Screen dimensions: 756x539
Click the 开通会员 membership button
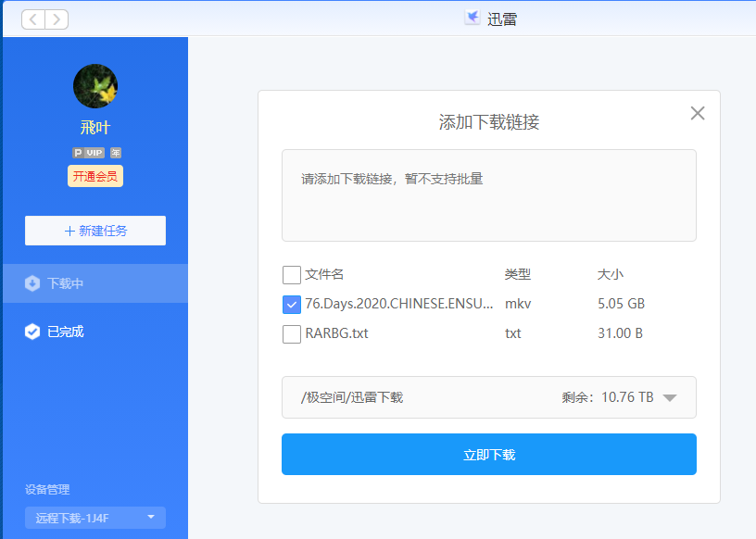pos(95,176)
